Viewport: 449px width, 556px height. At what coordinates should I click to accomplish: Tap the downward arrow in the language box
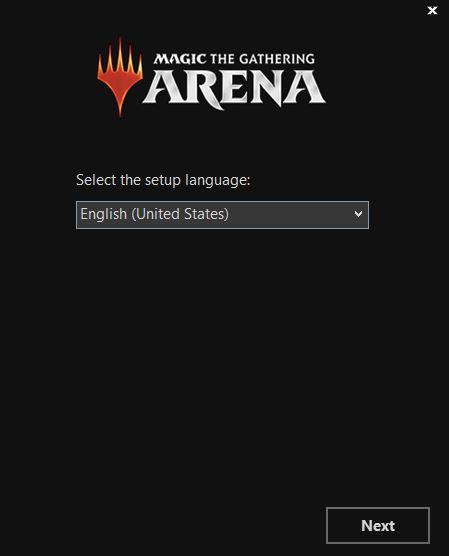(358, 214)
